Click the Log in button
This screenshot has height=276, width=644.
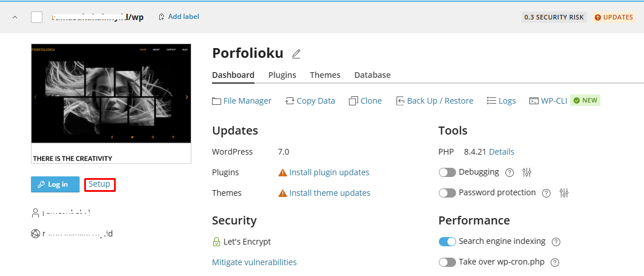pos(55,184)
